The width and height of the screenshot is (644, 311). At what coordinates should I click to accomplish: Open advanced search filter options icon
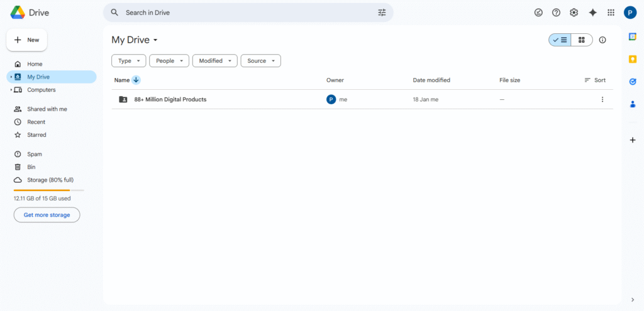[x=382, y=13]
